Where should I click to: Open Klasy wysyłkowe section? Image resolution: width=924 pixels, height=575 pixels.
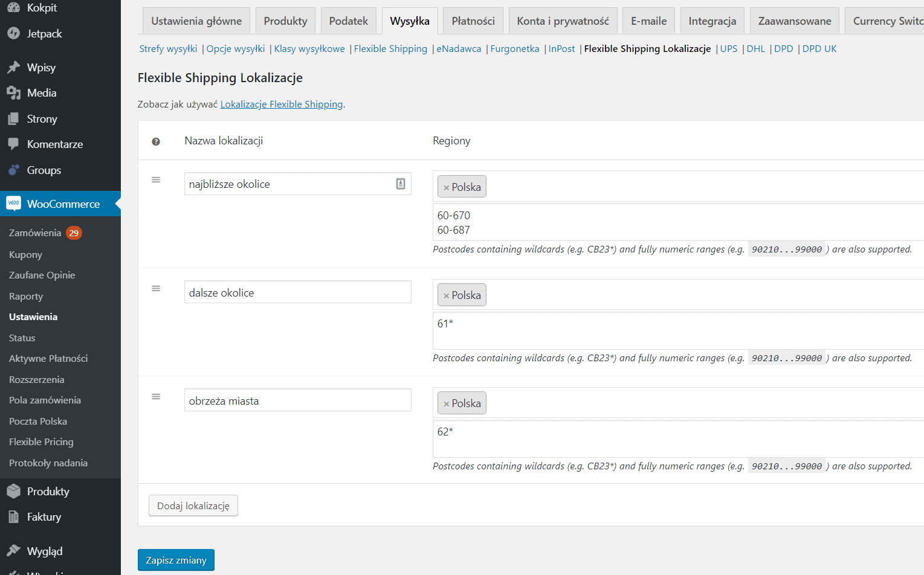click(x=309, y=49)
